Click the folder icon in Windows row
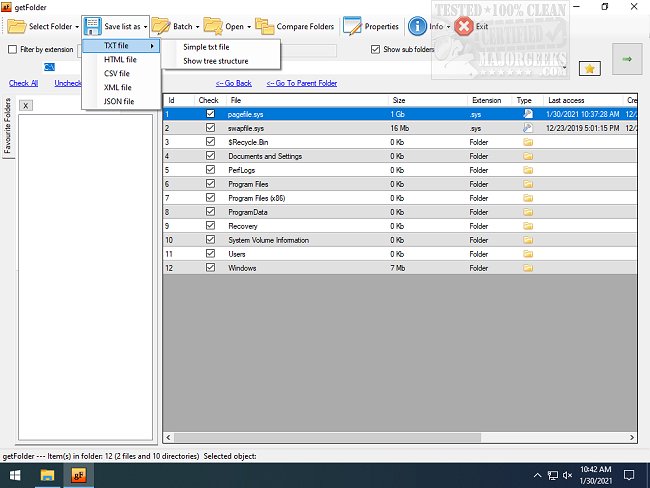 528,268
